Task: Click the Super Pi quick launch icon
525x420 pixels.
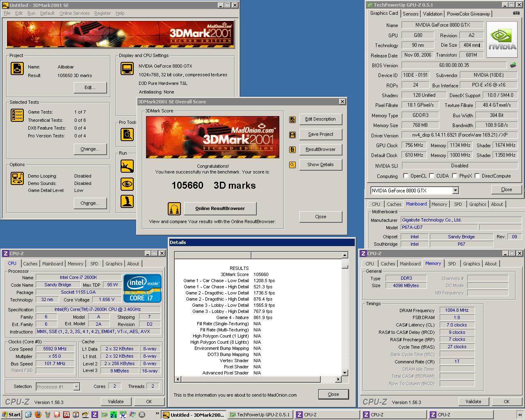Action: (x=123, y=415)
